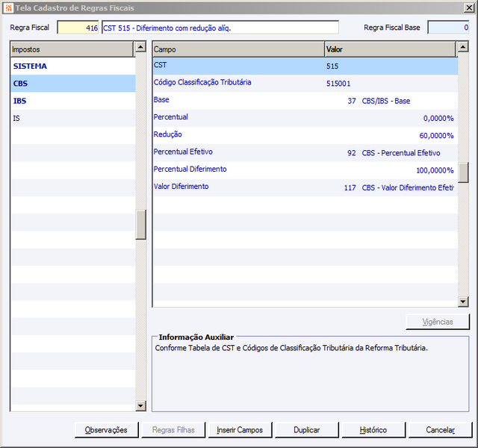Select IS in the Impostos list

tap(73, 118)
